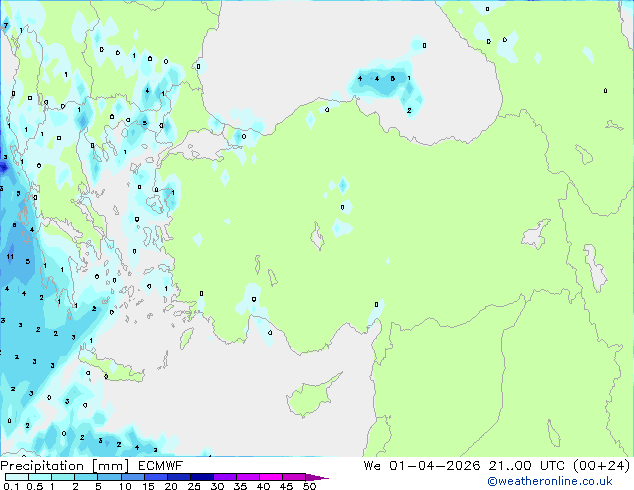Click the above-50 mm arrow legend tip

[317, 477]
